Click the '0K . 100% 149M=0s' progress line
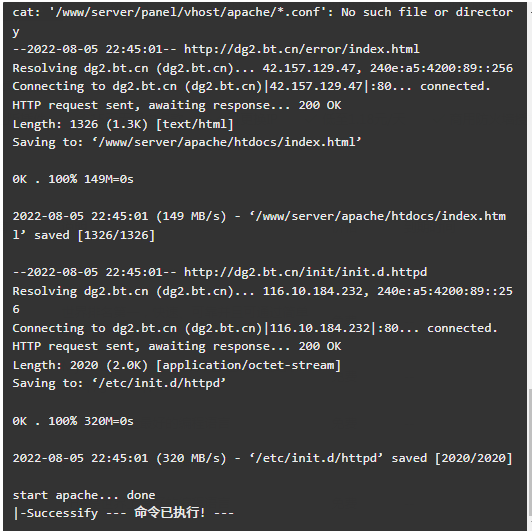Screen dimensions: 532x531 point(73,179)
